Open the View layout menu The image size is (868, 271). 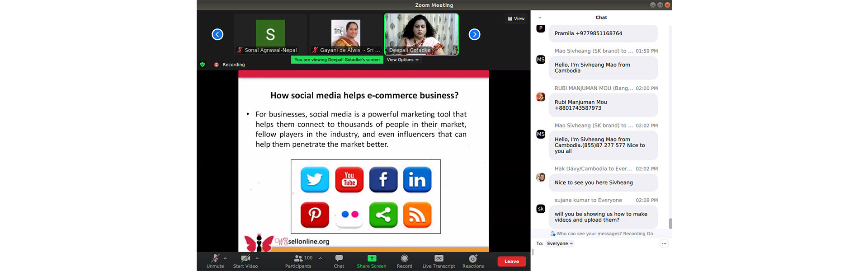click(516, 19)
